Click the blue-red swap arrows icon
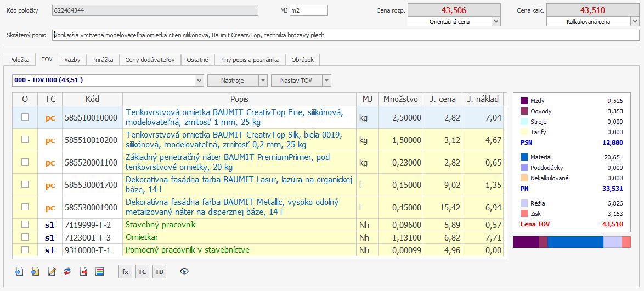Image resolution: width=644 pixels, height=291 pixels. tap(67, 271)
